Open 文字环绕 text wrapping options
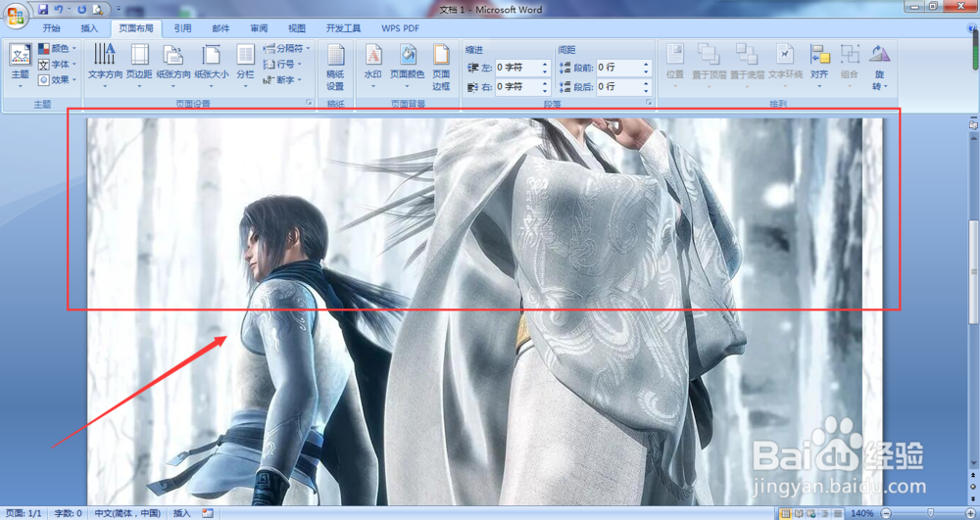Screen dimensions: 980x520 click(x=785, y=66)
